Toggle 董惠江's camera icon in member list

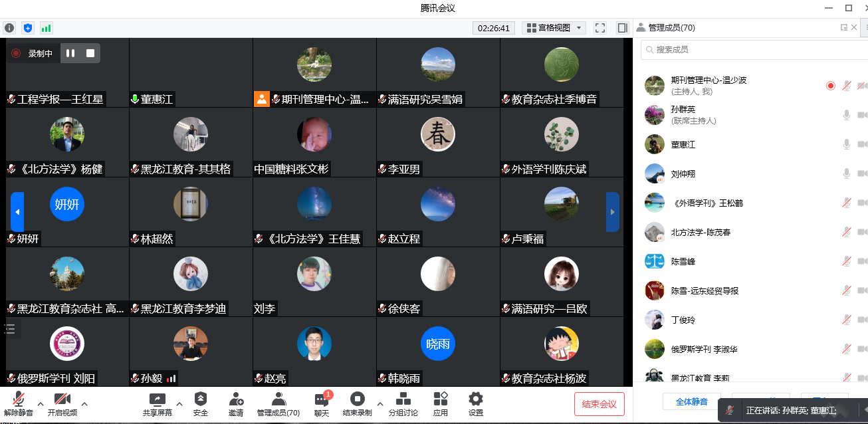pyautogui.click(x=863, y=144)
